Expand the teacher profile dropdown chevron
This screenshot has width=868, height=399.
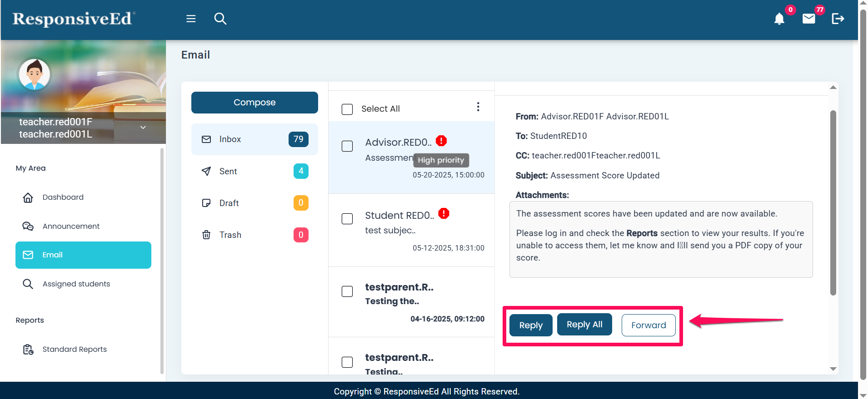(x=143, y=128)
